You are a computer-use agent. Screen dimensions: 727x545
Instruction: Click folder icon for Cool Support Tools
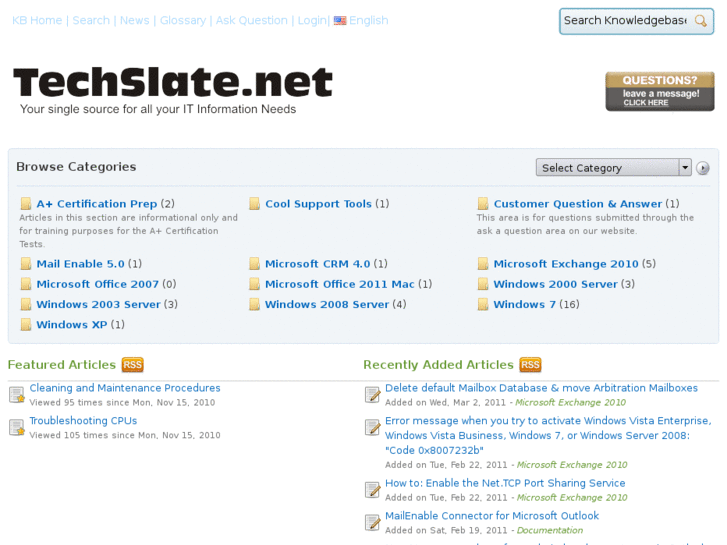254,204
